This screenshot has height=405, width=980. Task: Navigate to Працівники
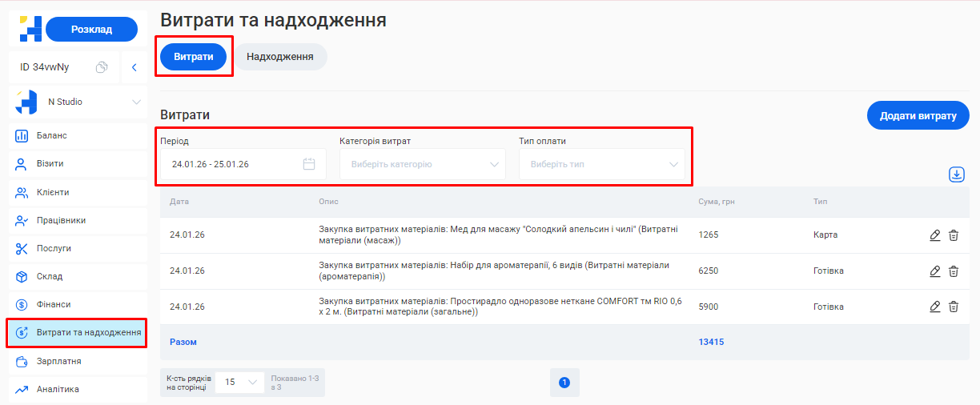pos(78,220)
